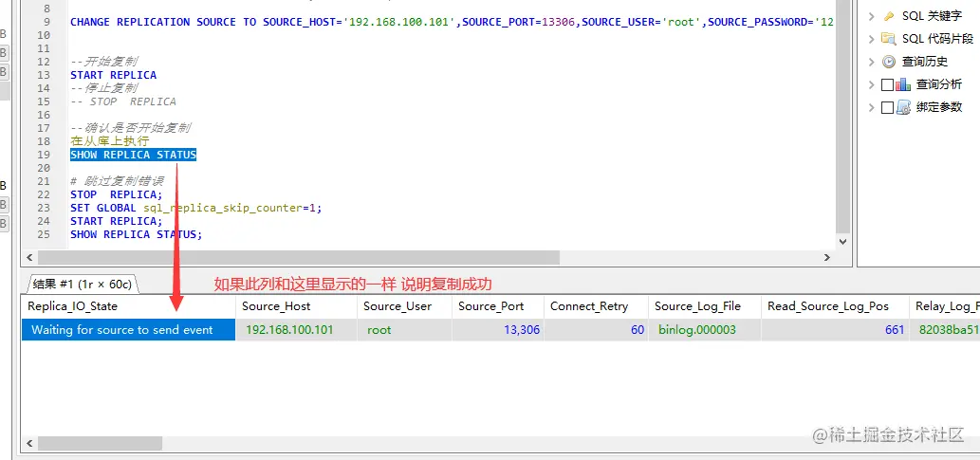Image resolution: width=980 pixels, height=460 pixels.
Task: Sort by Source_Host column header
Action: (x=296, y=306)
